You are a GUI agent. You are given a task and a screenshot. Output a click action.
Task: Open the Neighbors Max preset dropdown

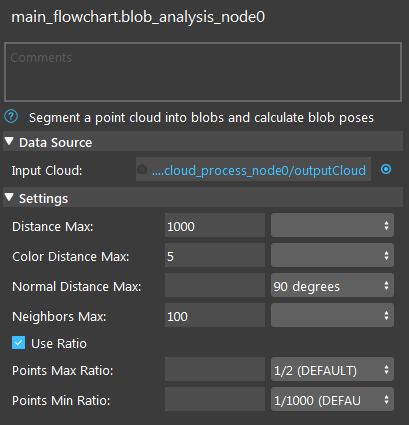[332, 315]
